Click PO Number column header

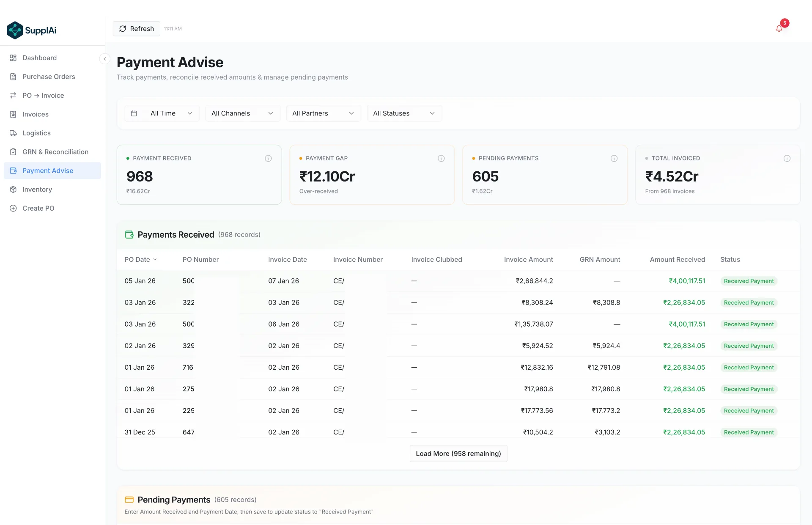pos(200,260)
